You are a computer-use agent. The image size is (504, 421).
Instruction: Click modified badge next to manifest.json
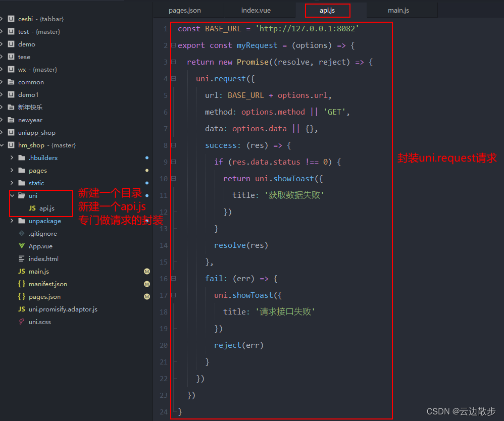[147, 284]
